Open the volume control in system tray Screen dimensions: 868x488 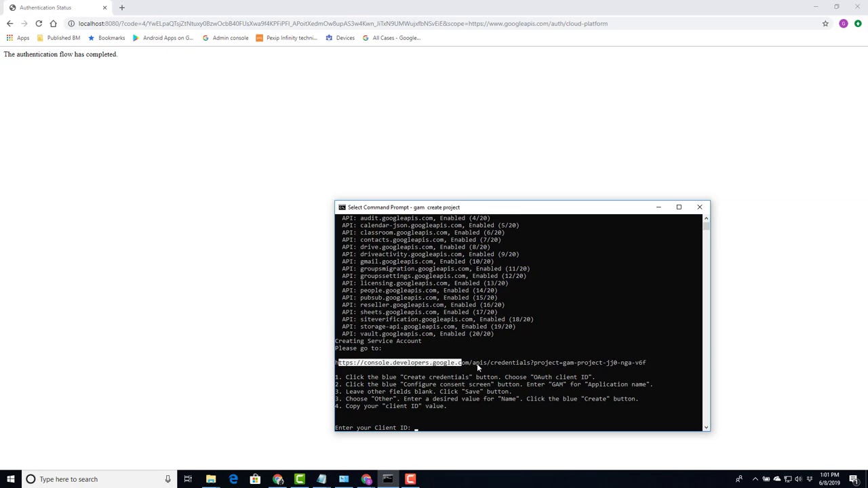click(797, 479)
